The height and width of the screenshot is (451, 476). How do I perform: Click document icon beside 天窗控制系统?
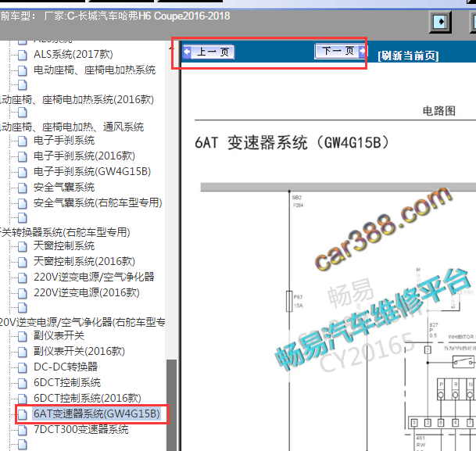(22, 246)
